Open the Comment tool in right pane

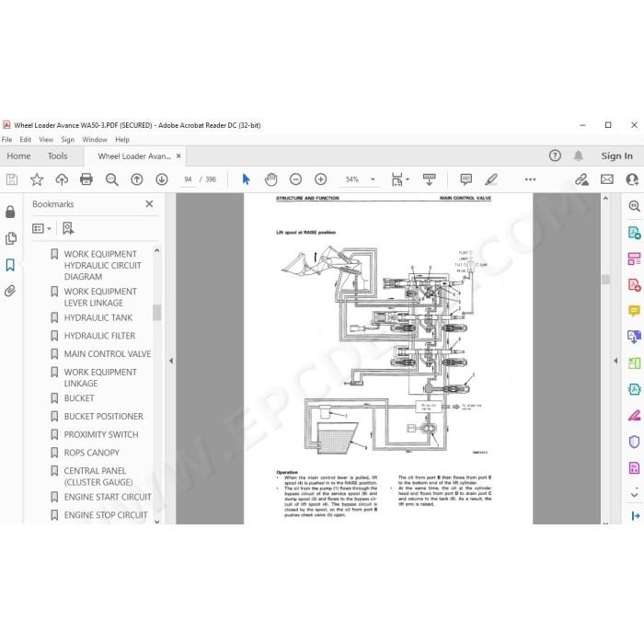pyautogui.click(x=634, y=311)
